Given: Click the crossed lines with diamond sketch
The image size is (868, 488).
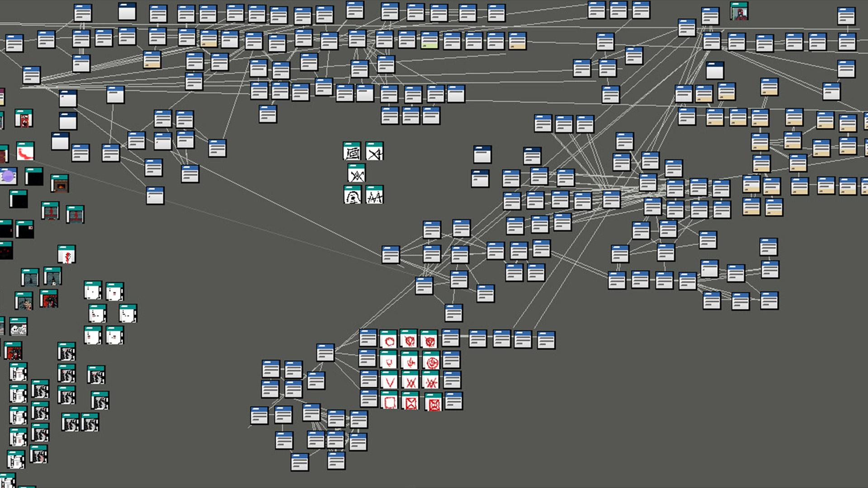Looking at the screenshot, I should (x=357, y=174).
